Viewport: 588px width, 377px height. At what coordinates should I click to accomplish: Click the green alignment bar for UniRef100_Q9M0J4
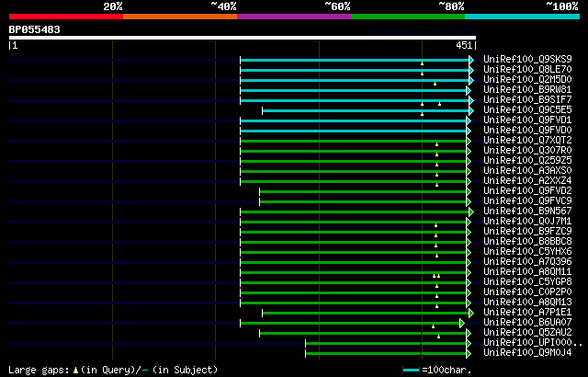pos(386,354)
